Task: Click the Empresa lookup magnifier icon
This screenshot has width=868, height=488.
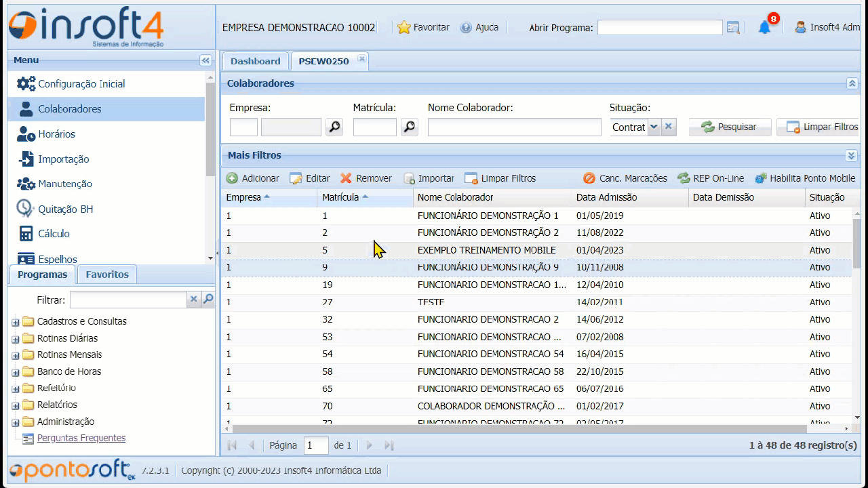Action: (x=334, y=127)
